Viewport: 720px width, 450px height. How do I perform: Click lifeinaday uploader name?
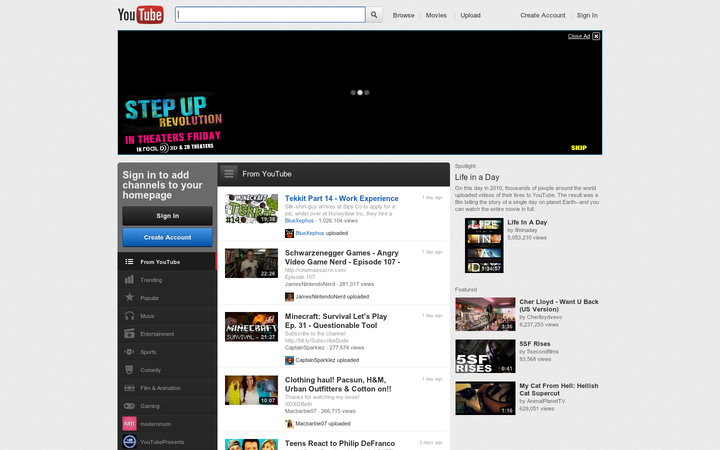525,230
